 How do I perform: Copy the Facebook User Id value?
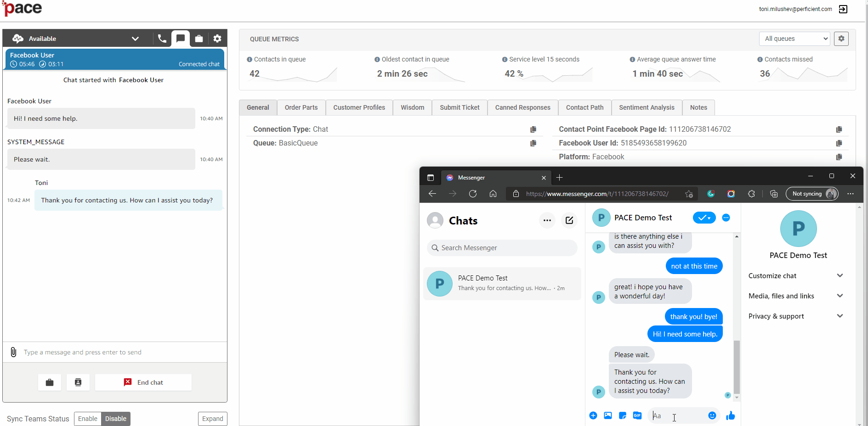(x=839, y=143)
